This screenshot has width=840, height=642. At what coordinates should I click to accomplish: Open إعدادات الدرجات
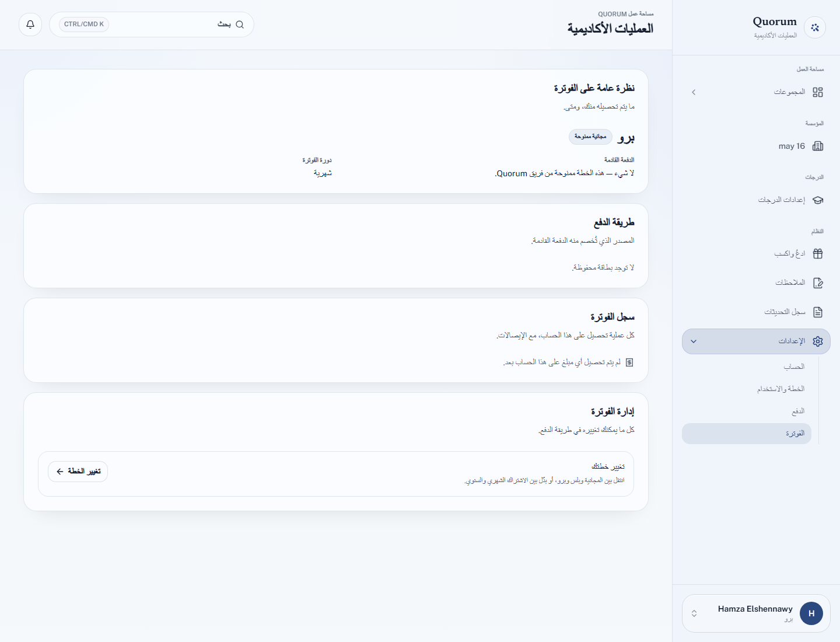pyautogui.click(x=756, y=200)
